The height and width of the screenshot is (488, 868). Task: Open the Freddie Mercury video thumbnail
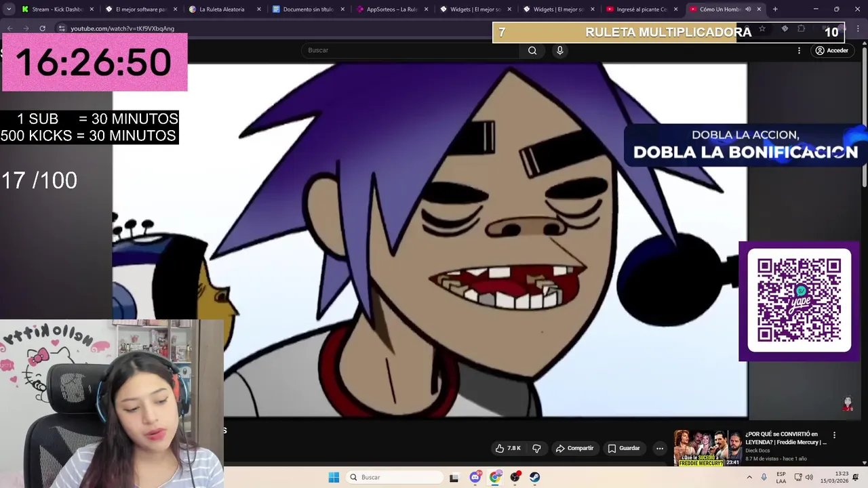(x=707, y=448)
